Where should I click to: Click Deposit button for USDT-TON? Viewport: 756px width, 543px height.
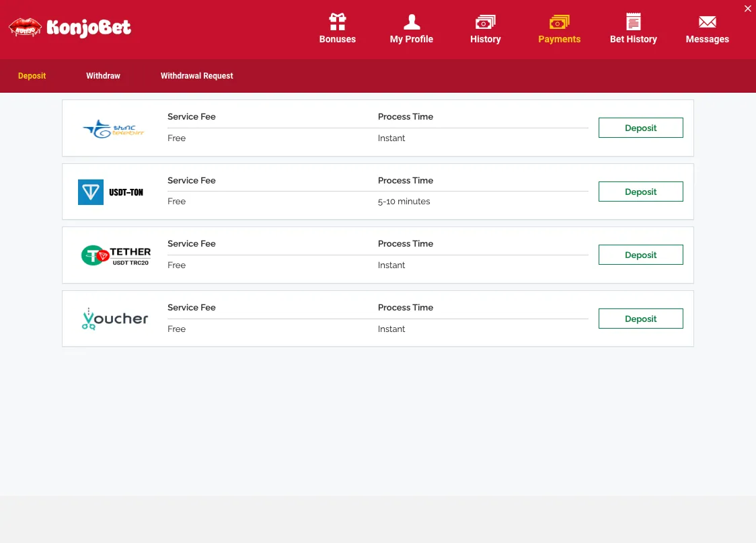[x=641, y=192]
